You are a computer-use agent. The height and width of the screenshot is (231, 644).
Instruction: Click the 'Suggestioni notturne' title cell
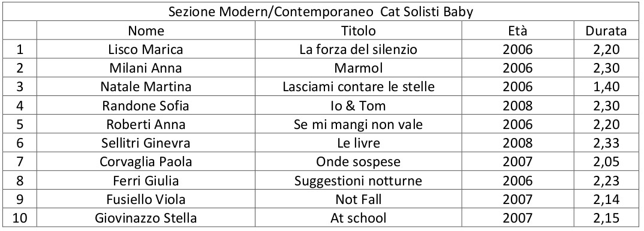(358, 181)
